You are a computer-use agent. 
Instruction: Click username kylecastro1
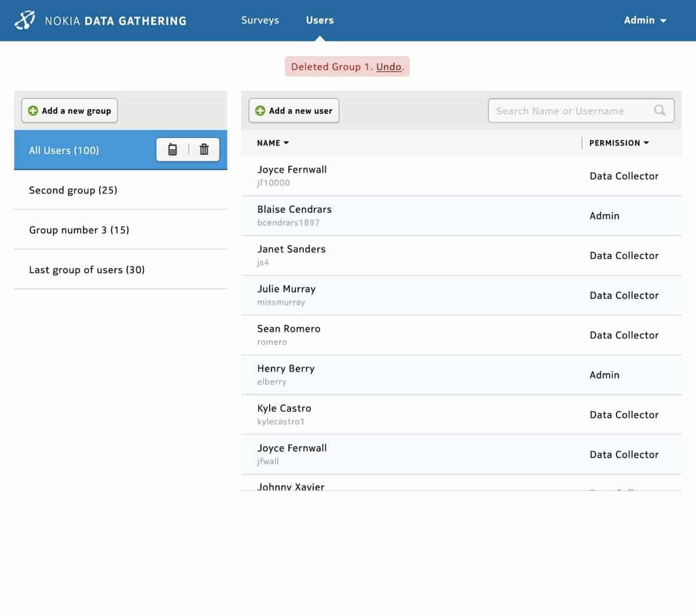(x=281, y=422)
